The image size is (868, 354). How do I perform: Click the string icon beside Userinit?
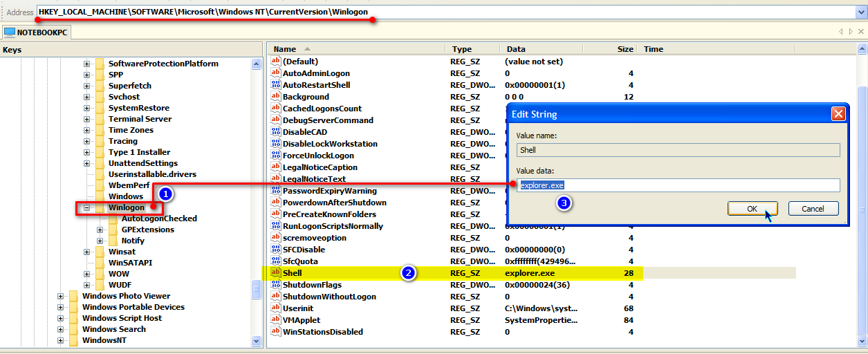coord(275,308)
